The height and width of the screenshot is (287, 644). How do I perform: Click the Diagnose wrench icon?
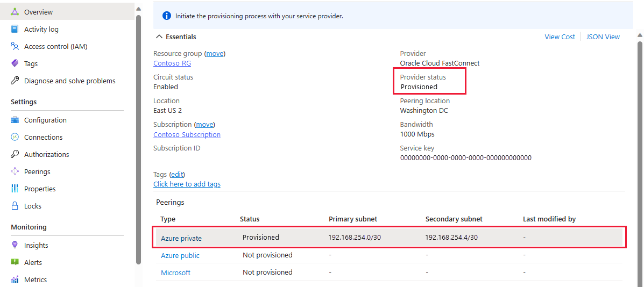[x=15, y=81]
